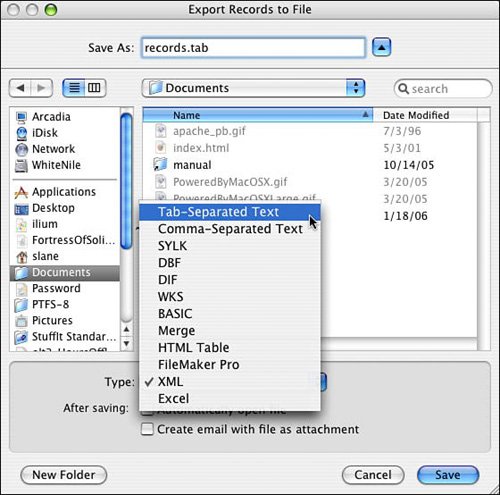
Task: Click the back navigation arrow
Action: pos(20,88)
